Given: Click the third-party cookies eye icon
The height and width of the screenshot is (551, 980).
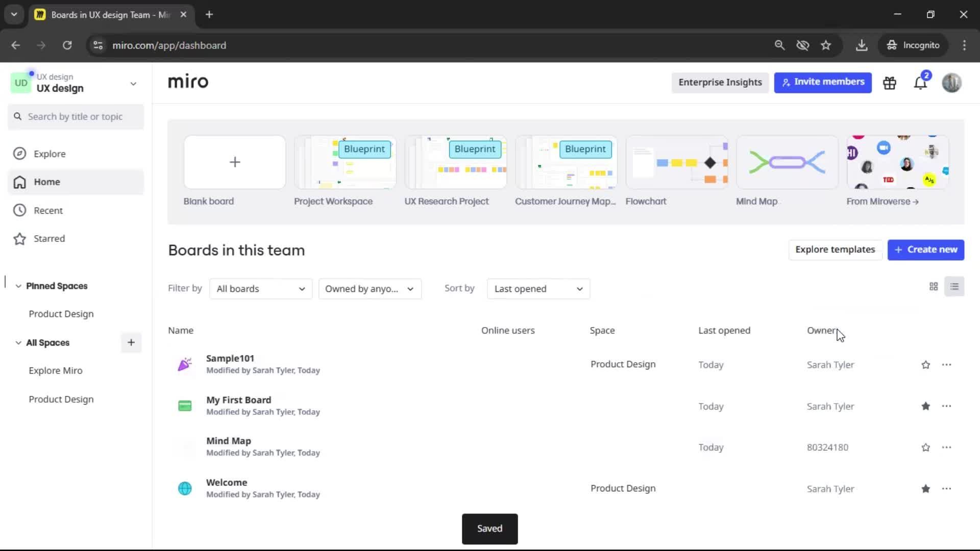Looking at the screenshot, I should click(803, 45).
